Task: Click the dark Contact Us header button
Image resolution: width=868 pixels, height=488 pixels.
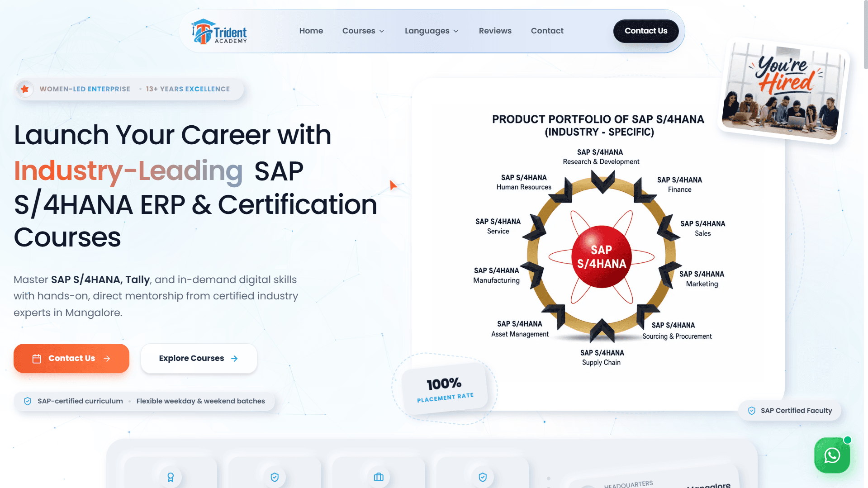Action: click(x=646, y=31)
